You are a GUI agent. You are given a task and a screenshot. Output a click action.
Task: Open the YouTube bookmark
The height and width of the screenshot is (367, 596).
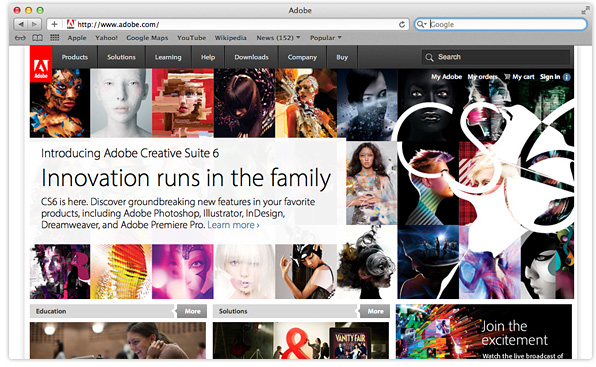pos(191,38)
